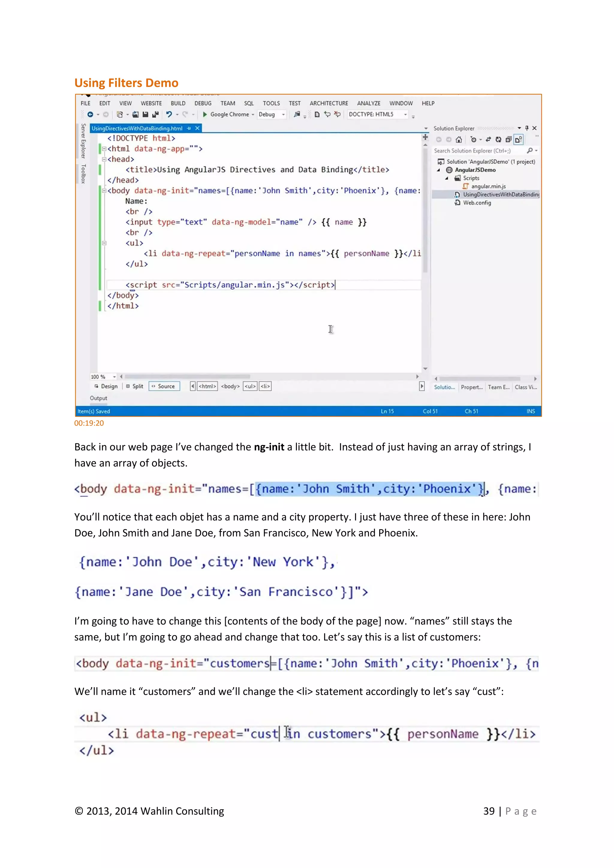Click the Open File icon in the toolbar
The image size is (614, 868).
coord(135,114)
